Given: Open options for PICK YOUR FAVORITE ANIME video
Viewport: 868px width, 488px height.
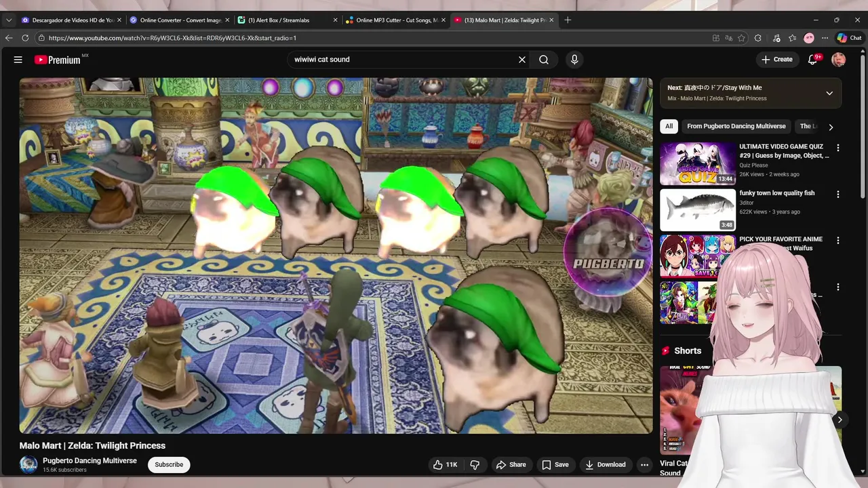Looking at the screenshot, I should (x=838, y=241).
